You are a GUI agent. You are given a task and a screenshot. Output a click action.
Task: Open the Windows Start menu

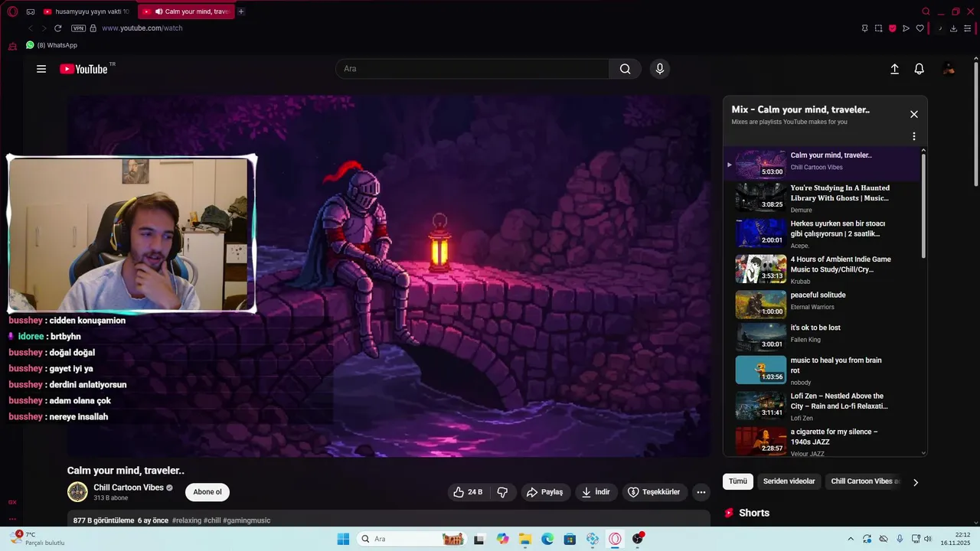[343, 539]
